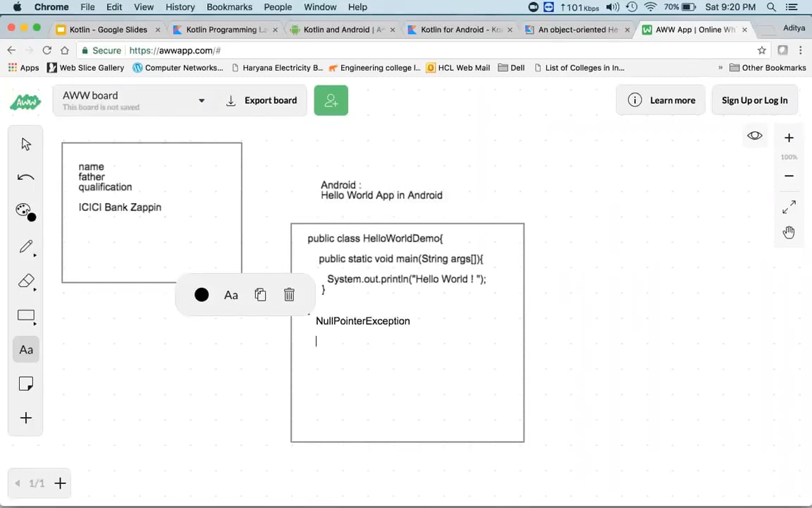Image resolution: width=812 pixels, height=508 pixels.
Task: Click NullPointerException text on board
Action: 362,321
